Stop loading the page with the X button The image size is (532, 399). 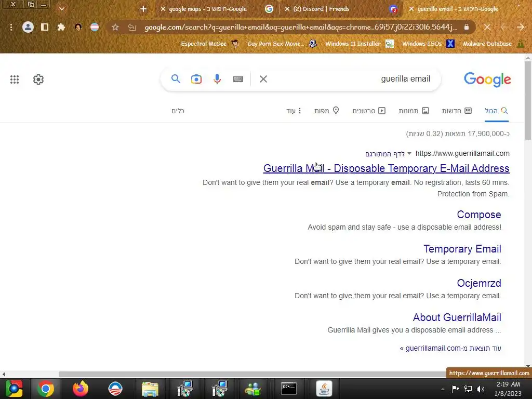(487, 27)
